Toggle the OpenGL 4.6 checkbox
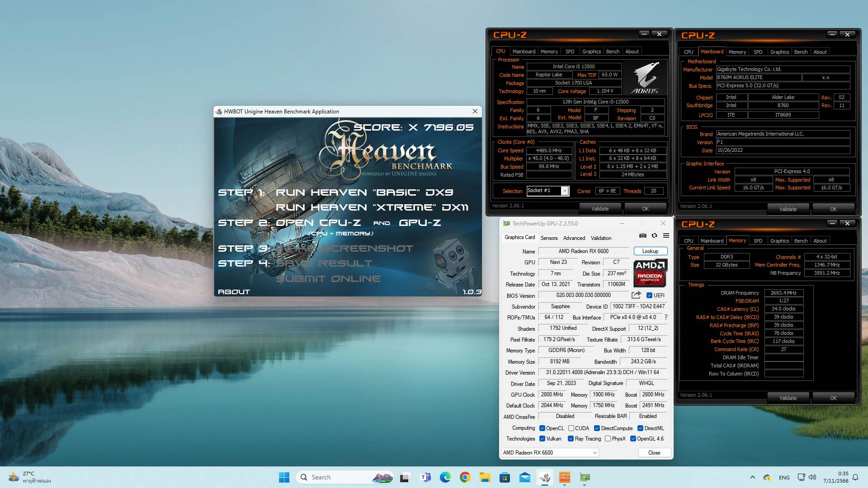The width and height of the screenshot is (868, 488). [633, 439]
